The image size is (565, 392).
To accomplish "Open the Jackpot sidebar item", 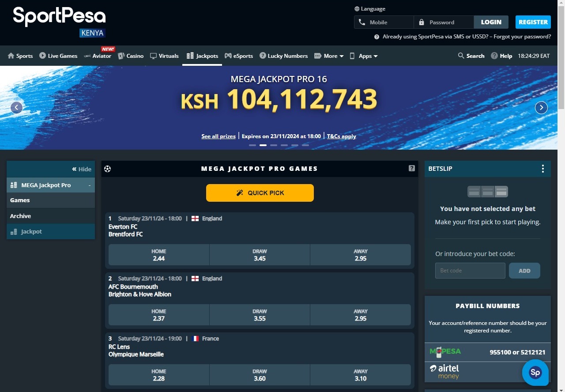I will point(51,231).
